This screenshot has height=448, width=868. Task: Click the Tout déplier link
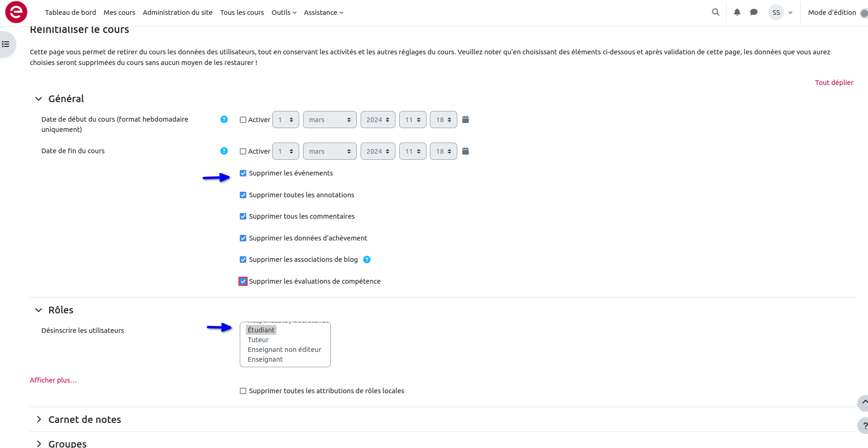point(834,83)
